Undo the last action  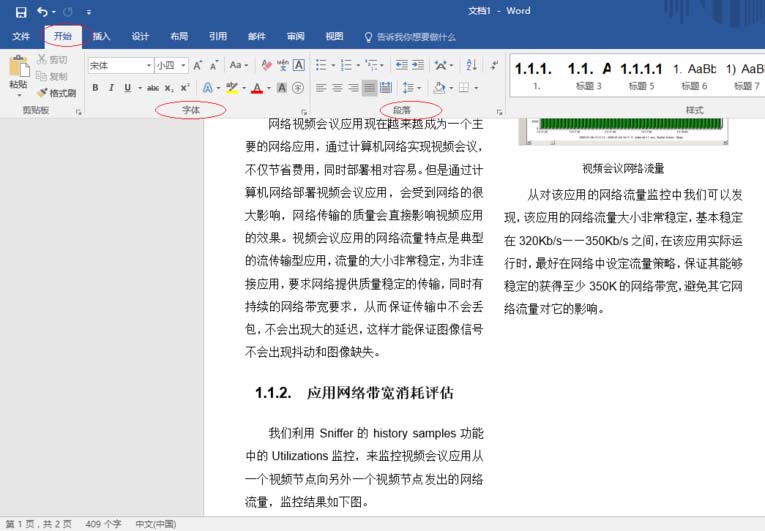point(42,12)
